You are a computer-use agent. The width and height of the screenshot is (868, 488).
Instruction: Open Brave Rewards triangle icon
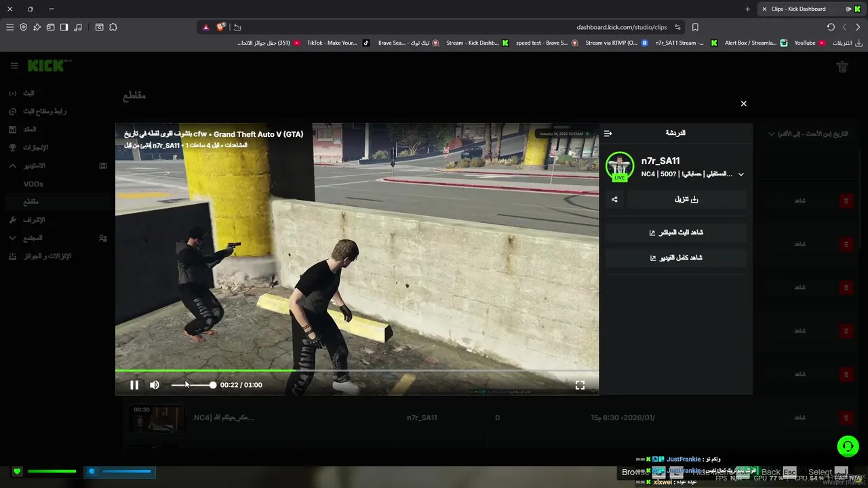(206, 27)
